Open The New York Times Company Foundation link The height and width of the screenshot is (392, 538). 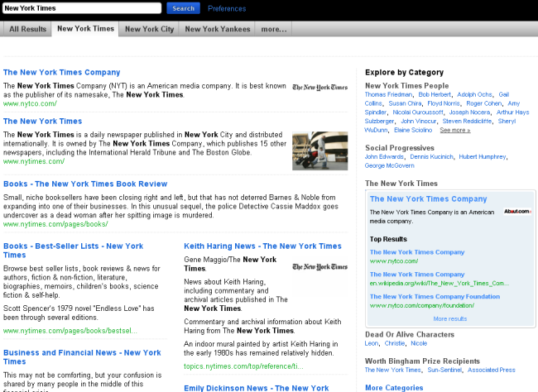click(435, 296)
